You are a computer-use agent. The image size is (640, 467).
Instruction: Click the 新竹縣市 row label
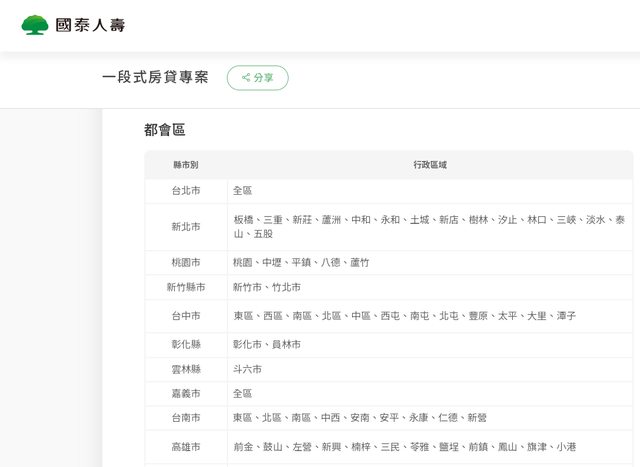coord(186,287)
